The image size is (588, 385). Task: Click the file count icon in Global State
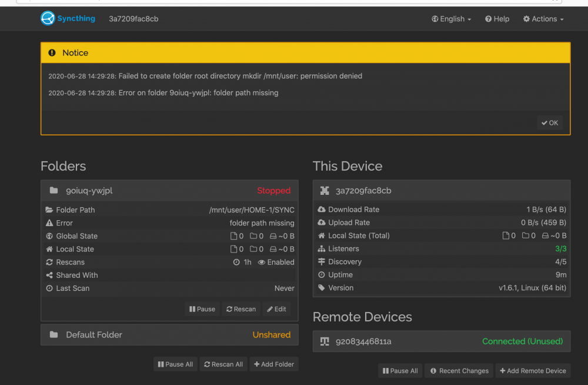coord(233,236)
